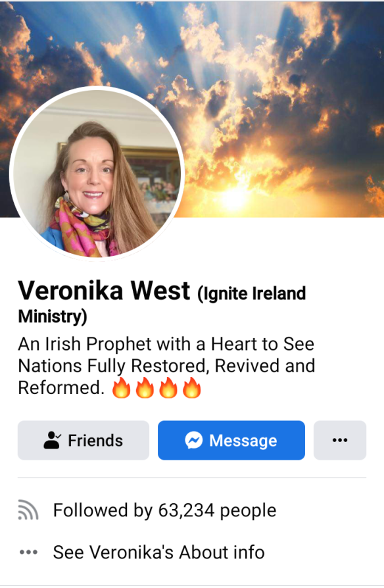The height and width of the screenshot is (588, 384).
Task: Click the Irish Prophet bio text
Action: [166, 366]
